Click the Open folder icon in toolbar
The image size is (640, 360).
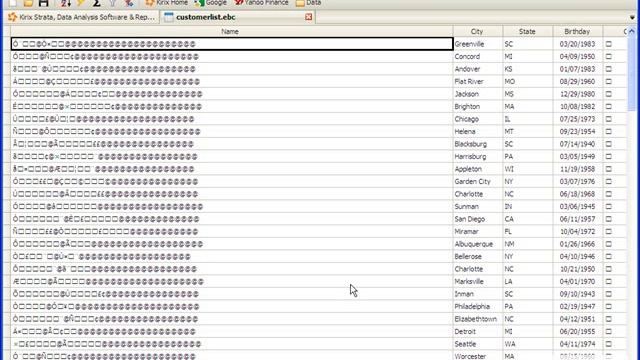(28, 3)
